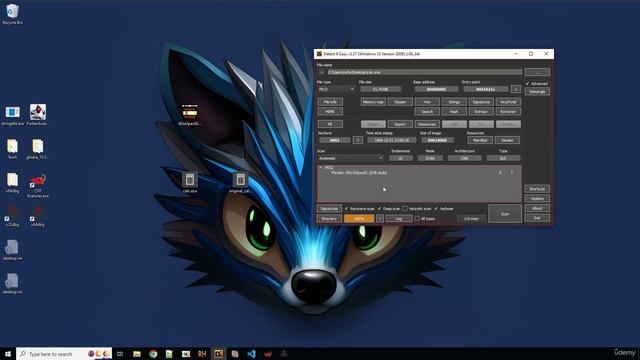Select the Packer (Win)Upack result row
The width and height of the screenshot is (640, 360).
pos(419,173)
